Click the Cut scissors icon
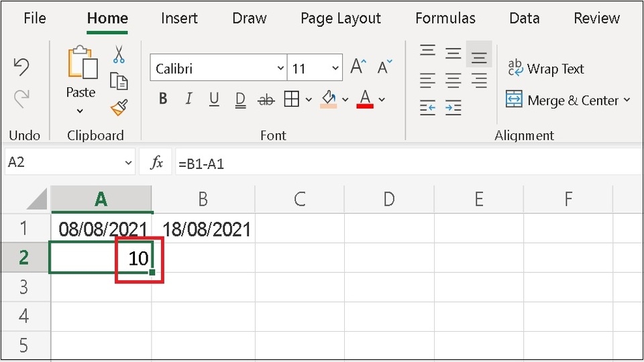644x362 pixels. tap(119, 54)
